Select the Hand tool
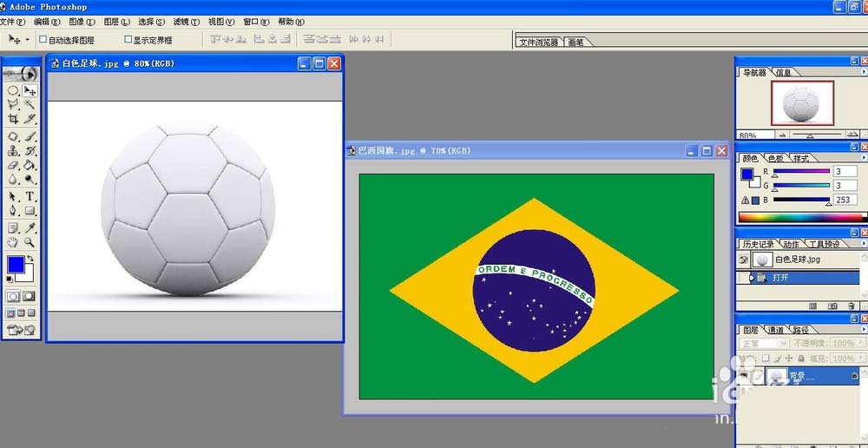The image size is (868, 448). tap(13, 242)
